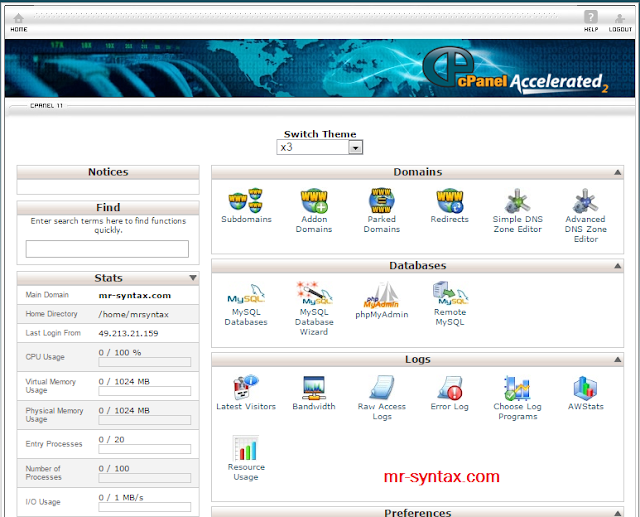Click the main domain value mr-syntax.com

point(135,295)
